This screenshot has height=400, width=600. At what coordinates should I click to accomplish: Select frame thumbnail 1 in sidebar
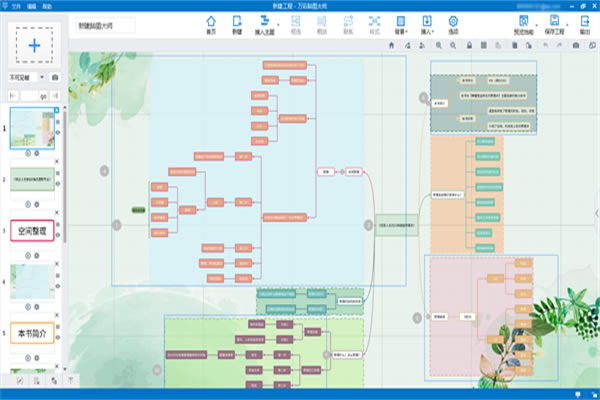click(32, 128)
